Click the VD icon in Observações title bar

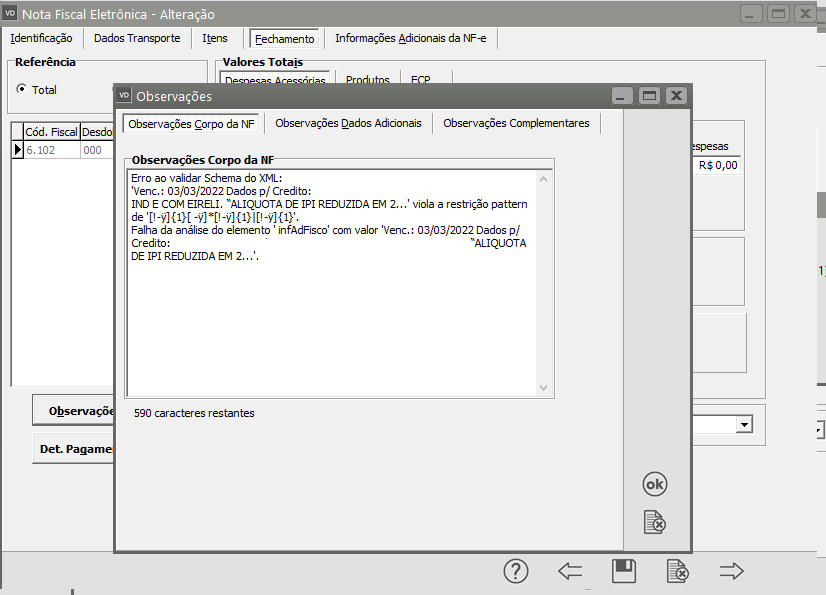tap(125, 96)
